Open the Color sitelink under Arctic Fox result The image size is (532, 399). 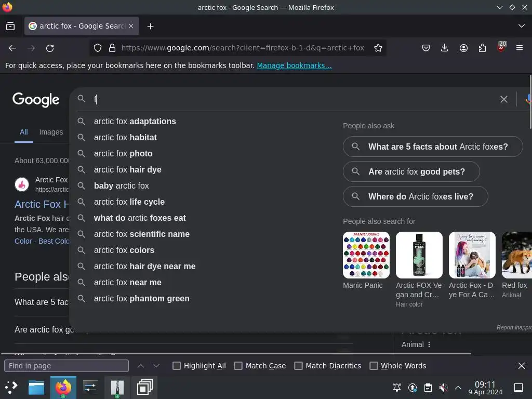(x=23, y=241)
